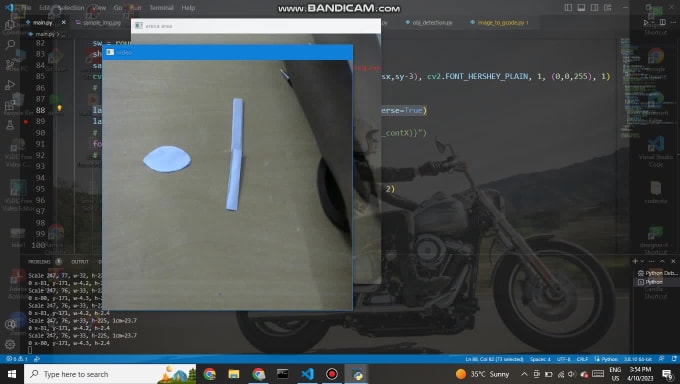Viewport: 680px width, 384px height.
Task: Show hidden system tray icons chevron
Action: pos(524,374)
